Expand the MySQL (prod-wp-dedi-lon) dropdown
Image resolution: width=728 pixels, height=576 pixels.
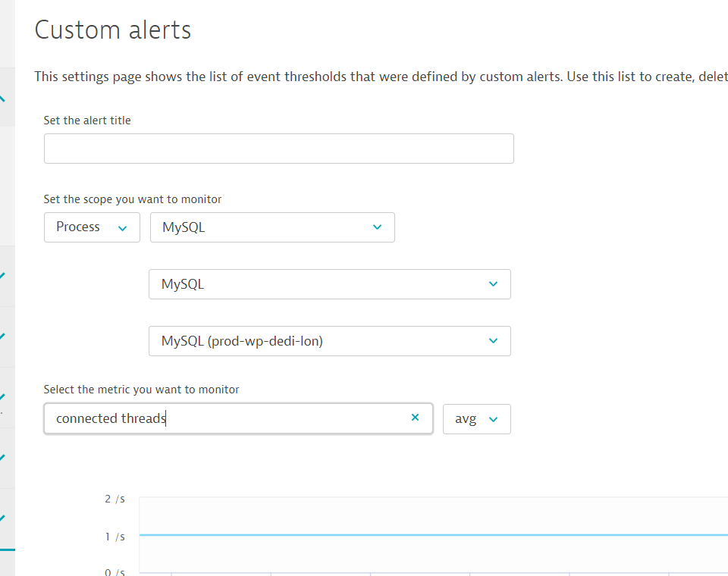[x=329, y=341]
